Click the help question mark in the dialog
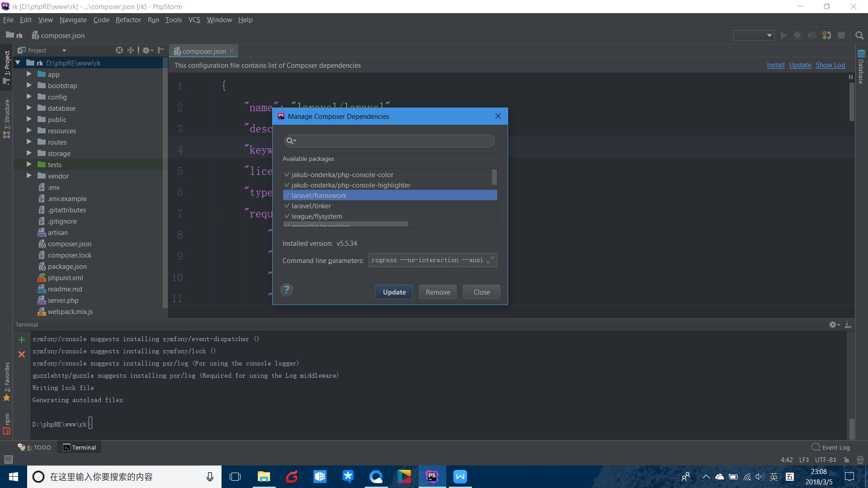Viewport: 868px width, 488px height. (x=287, y=290)
